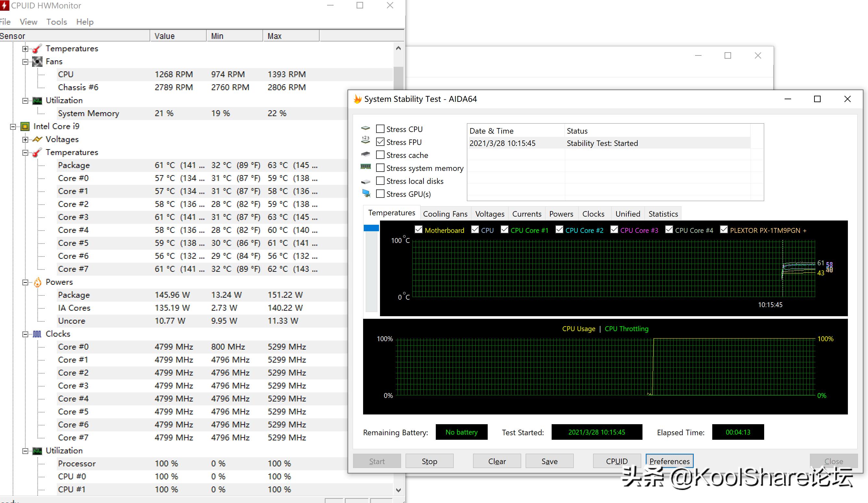Click the Clocks waveform icon

[x=37, y=334]
